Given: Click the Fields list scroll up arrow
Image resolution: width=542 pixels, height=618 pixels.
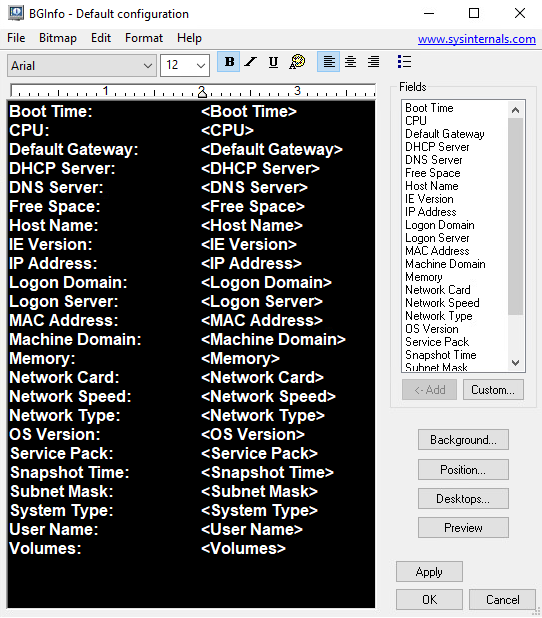Looking at the screenshot, I should [515, 110].
